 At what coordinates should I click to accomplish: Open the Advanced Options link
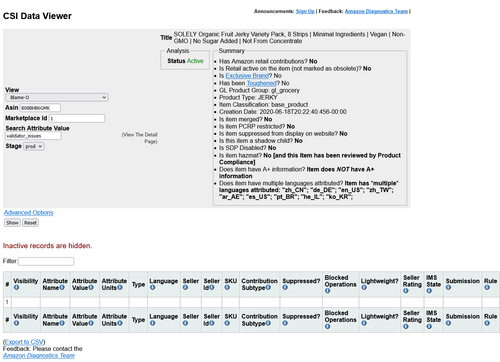click(x=29, y=213)
